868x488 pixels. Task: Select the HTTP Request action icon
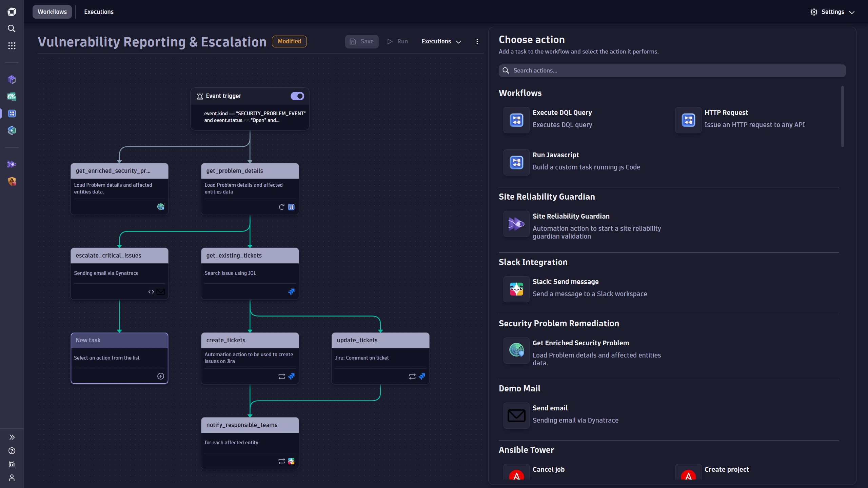pos(688,120)
